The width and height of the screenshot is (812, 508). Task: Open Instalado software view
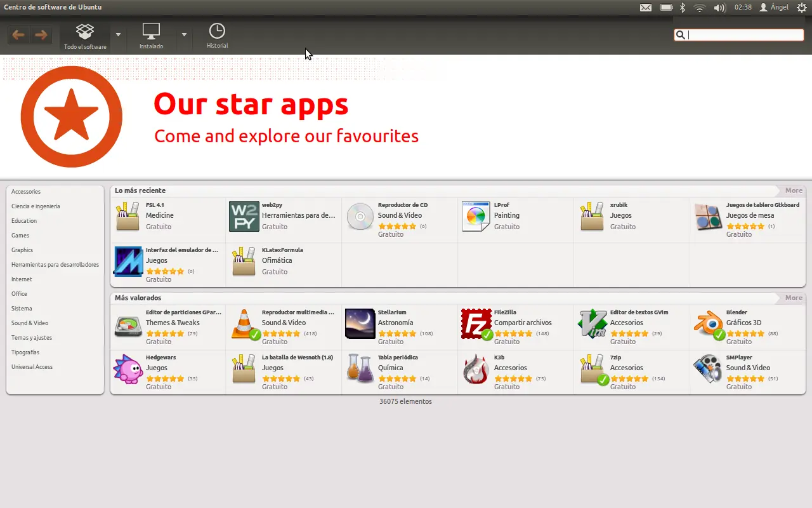(151, 37)
